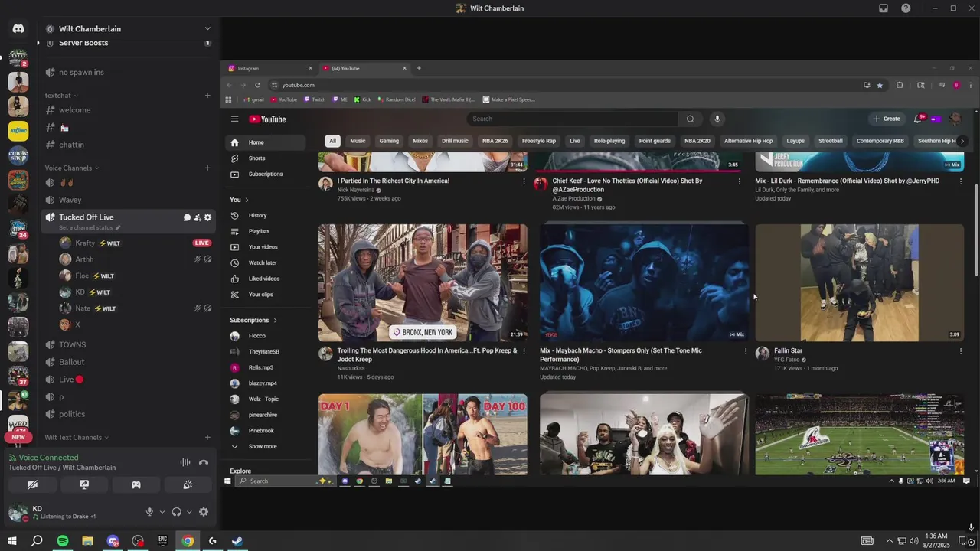
Task: Expand the Wilt Chamberlain server menu
Action: [x=207, y=29]
